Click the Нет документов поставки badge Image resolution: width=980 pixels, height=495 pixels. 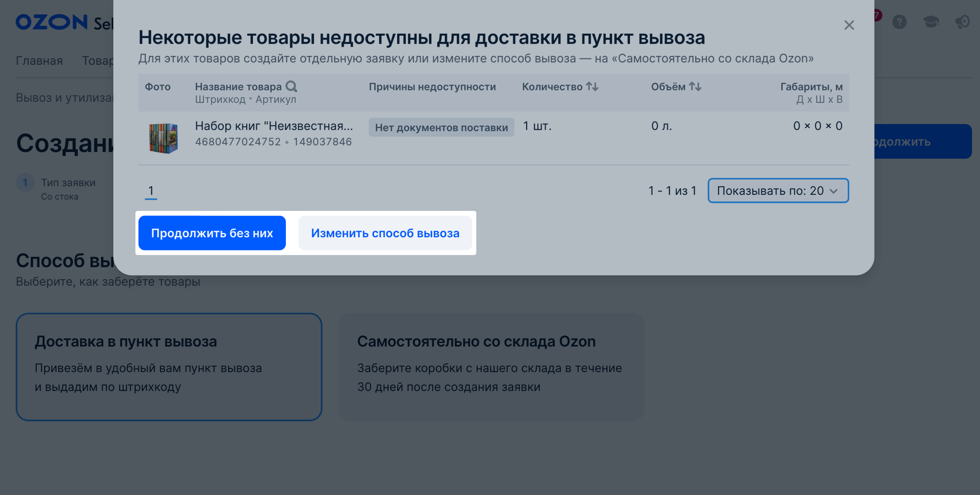(441, 127)
